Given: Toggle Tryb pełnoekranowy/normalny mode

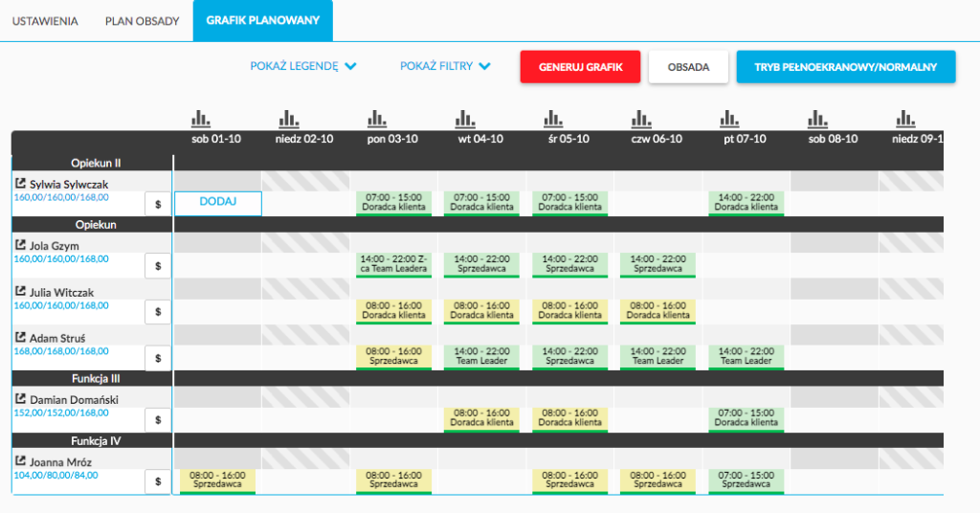Looking at the screenshot, I should (846, 68).
